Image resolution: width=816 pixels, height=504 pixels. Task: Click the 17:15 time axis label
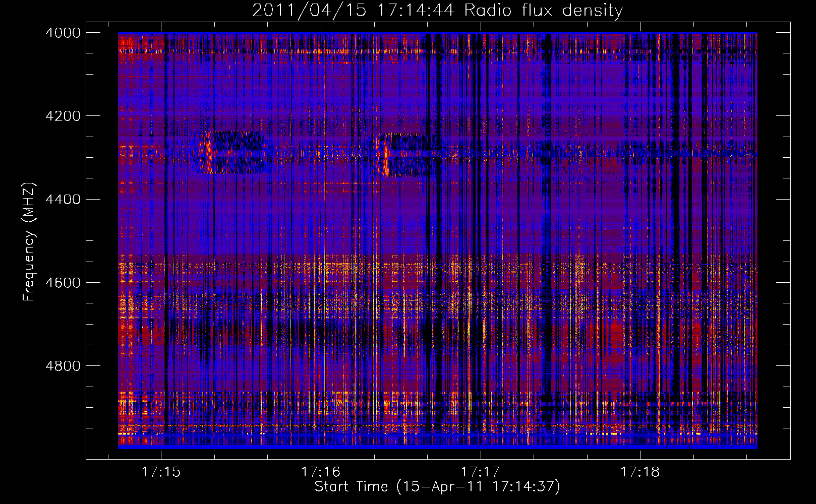pyautogui.click(x=161, y=472)
